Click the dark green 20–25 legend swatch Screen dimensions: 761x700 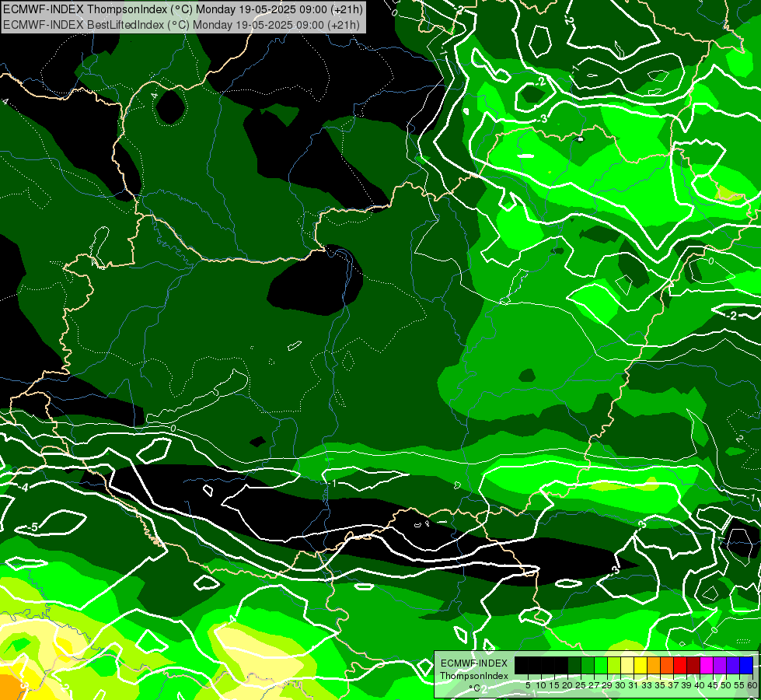pos(574,665)
